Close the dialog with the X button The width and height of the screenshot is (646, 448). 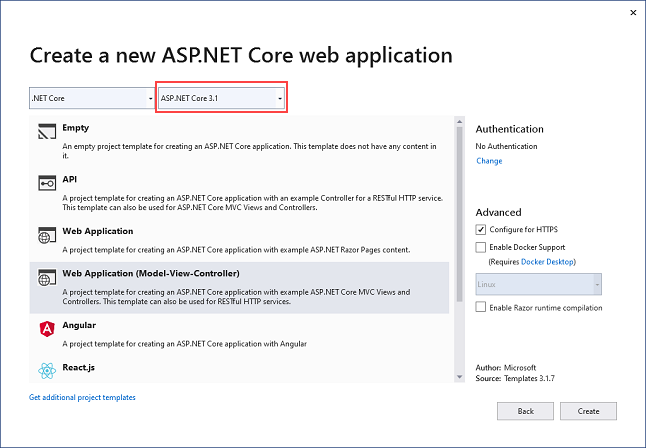[631, 14]
